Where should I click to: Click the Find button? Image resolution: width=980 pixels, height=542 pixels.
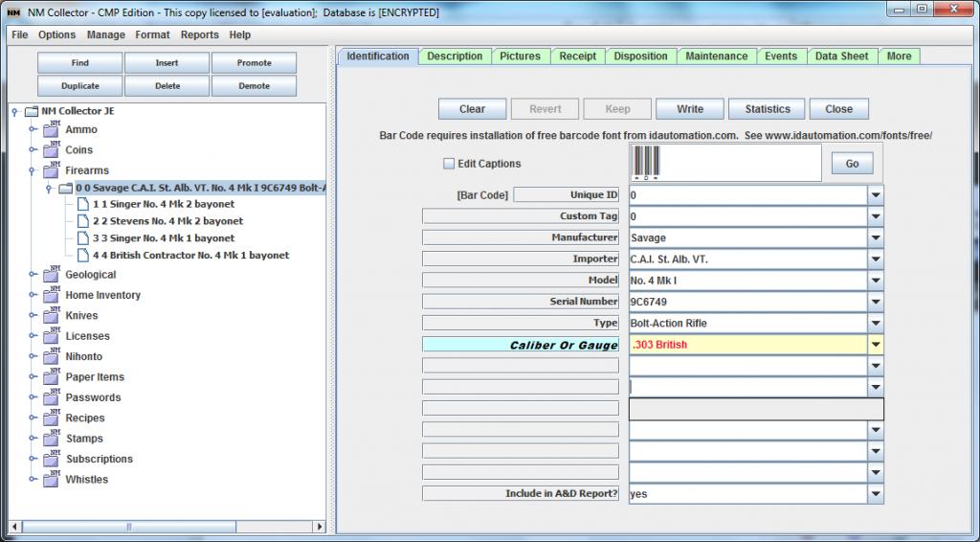[x=80, y=63]
